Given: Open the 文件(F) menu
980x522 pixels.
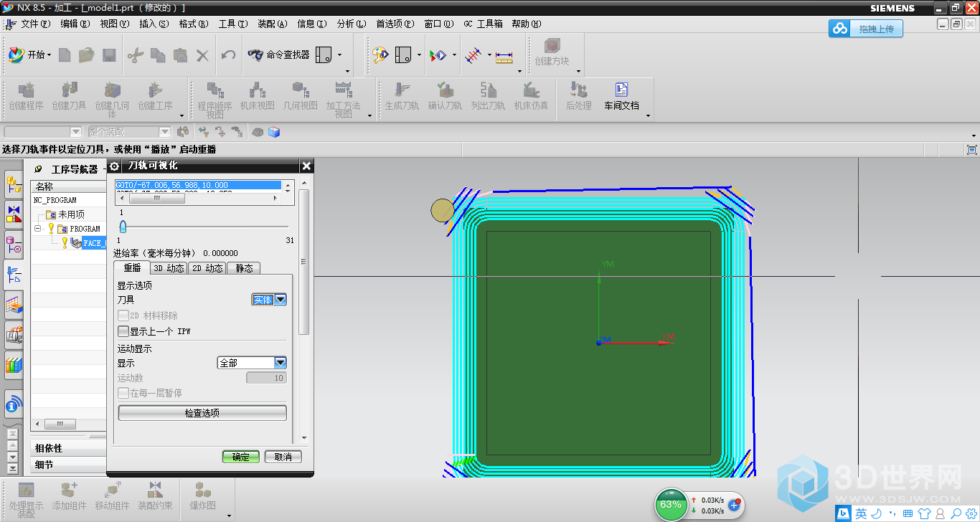Looking at the screenshot, I should click(x=35, y=24).
